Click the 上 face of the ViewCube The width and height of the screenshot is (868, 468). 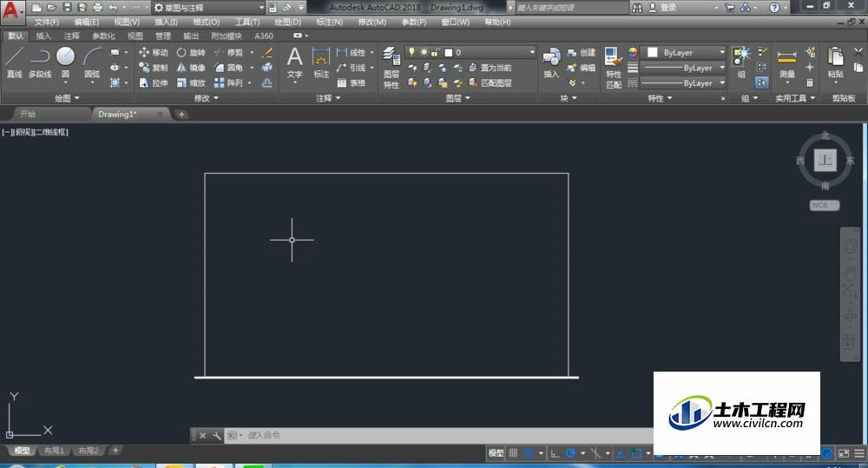click(825, 161)
